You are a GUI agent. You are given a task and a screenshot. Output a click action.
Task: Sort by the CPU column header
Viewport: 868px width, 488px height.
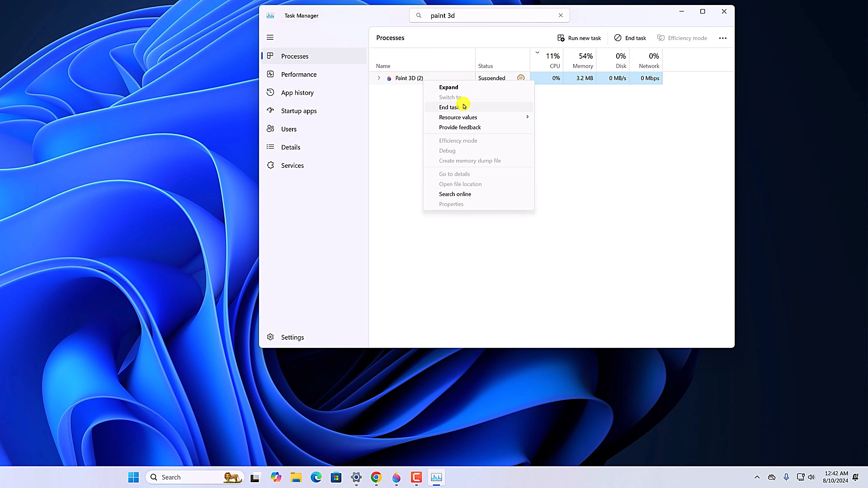(x=547, y=60)
